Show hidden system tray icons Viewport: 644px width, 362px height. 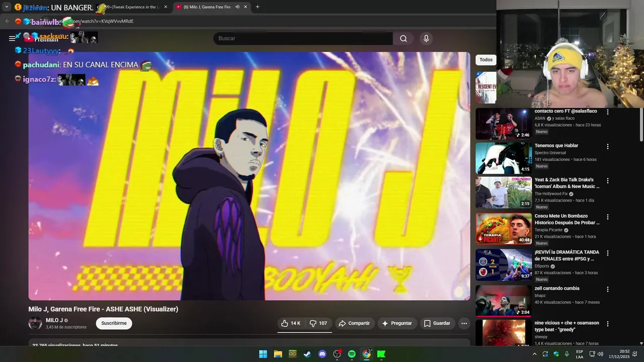(534, 354)
